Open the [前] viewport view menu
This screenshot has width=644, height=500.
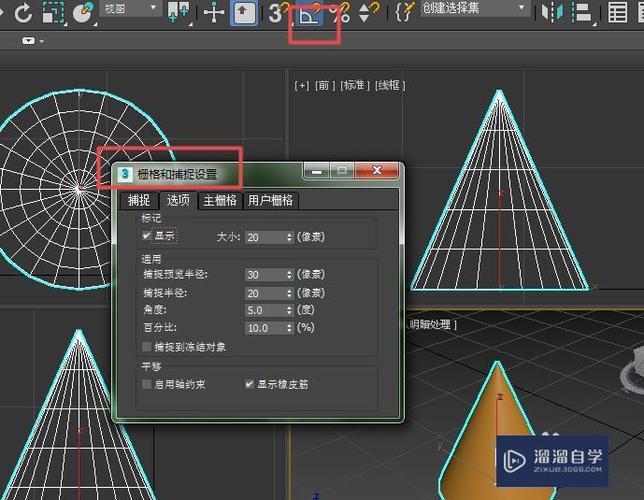[324, 85]
